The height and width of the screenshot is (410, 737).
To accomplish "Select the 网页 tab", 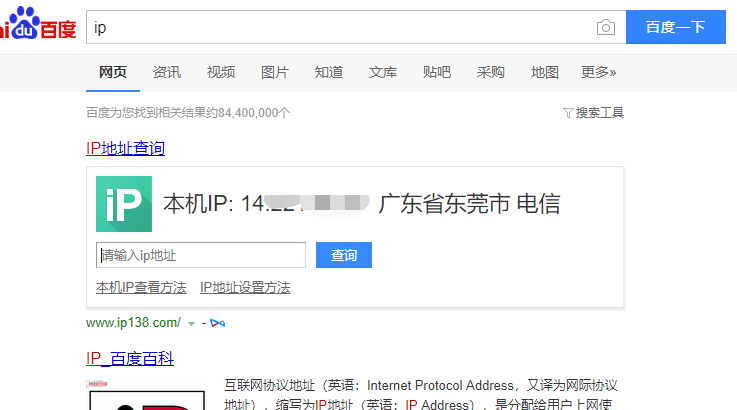I will 113,72.
